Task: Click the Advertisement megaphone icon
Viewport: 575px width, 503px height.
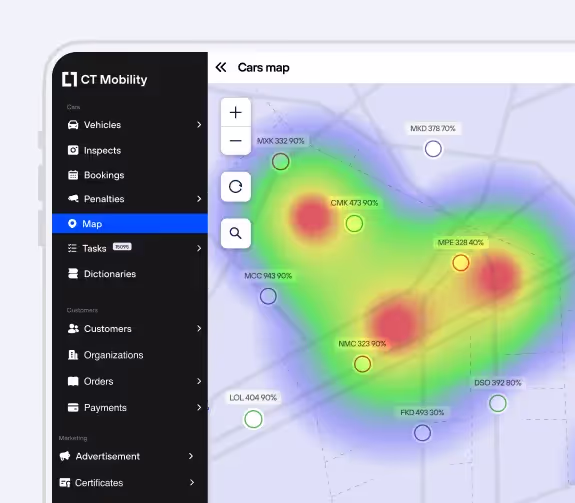Action: click(65, 456)
